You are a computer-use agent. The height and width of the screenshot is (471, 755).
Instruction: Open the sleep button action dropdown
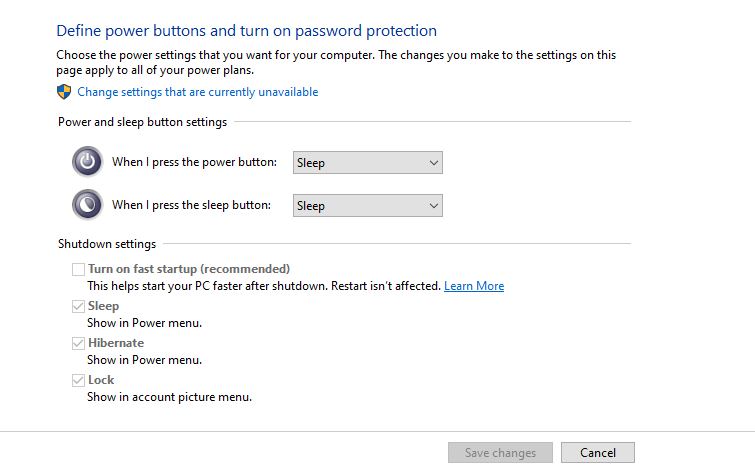[x=367, y=206]
